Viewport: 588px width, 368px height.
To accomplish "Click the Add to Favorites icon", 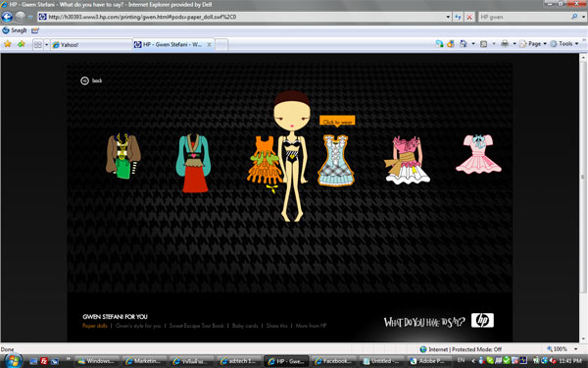I will click(21, 44).
